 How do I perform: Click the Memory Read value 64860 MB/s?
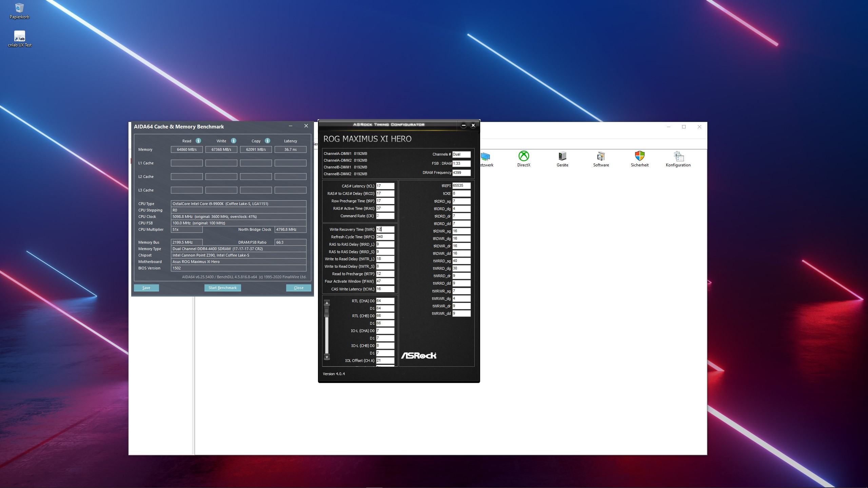187,149
